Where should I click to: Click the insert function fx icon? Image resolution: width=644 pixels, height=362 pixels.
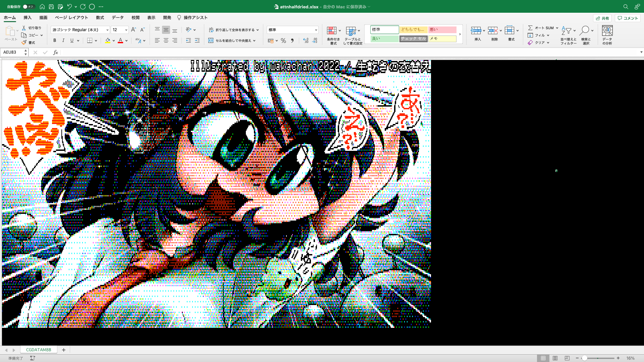tap(56, 52)
